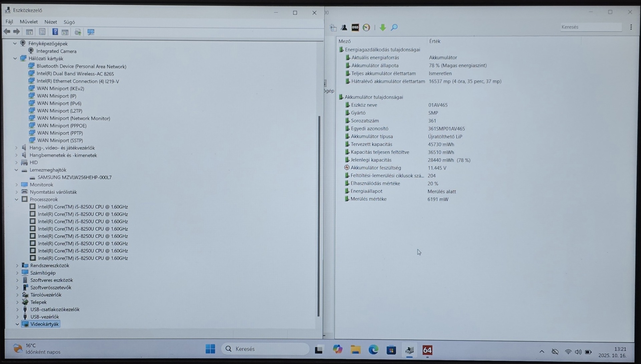Click the AIDA64 taskbar icon

(x=427, y=350)
